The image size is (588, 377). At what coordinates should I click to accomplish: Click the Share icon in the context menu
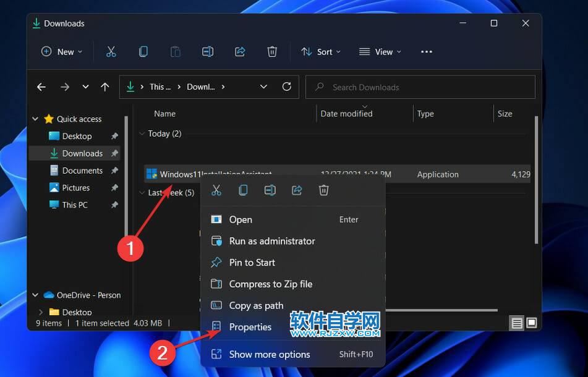coord(297,190)
